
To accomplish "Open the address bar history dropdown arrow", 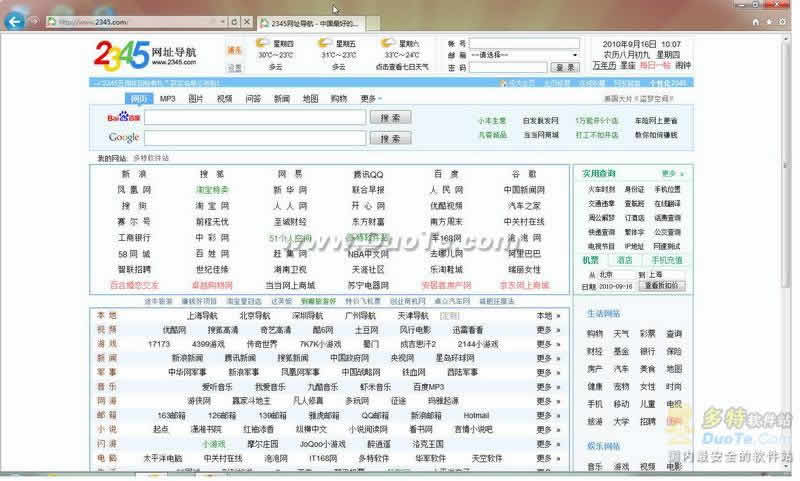I will pos(222,21).
